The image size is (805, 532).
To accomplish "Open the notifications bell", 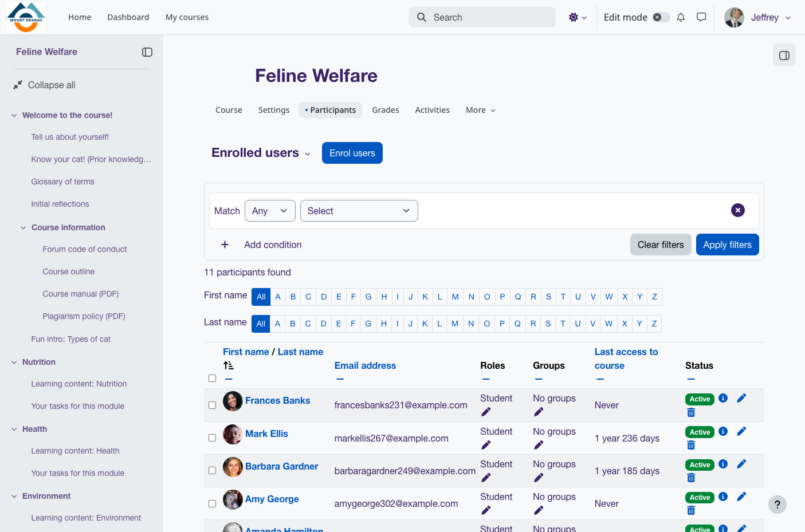I will (x=681, y=17).
